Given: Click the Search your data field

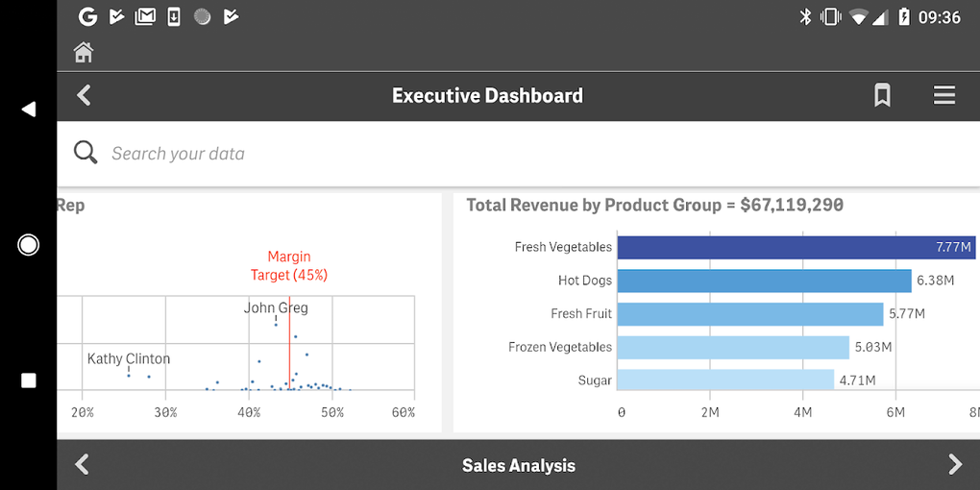Looking at the screenshot, I should [x=384, y=154].
